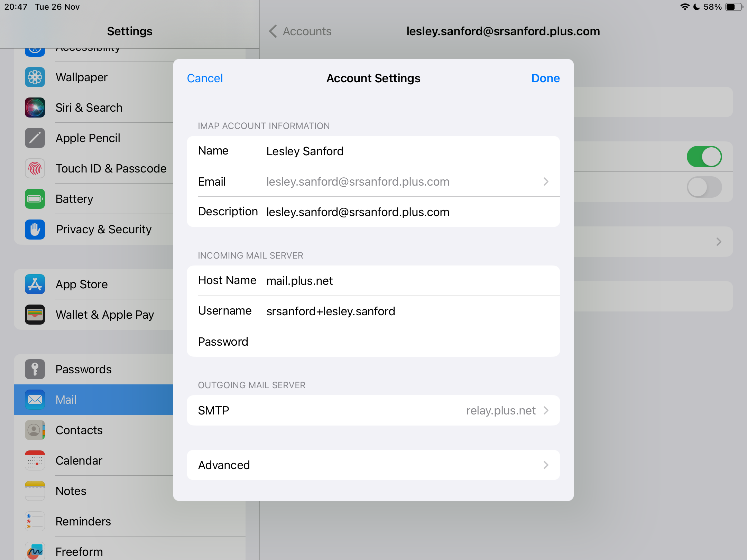Viewport: 747px width, 560px height.
Task: Tap the Accounts back button label
Action: pos(307,31)
